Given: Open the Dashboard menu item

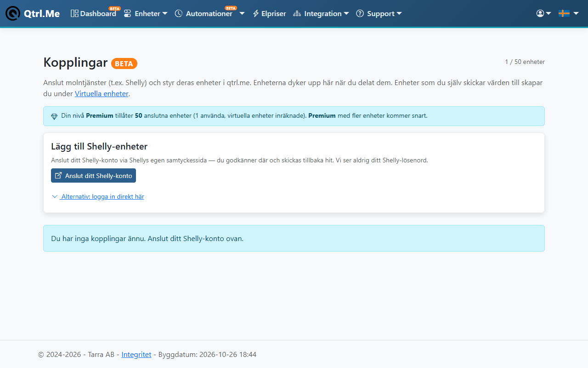Looking at the screenshot, I should click(x=93, y=13).
